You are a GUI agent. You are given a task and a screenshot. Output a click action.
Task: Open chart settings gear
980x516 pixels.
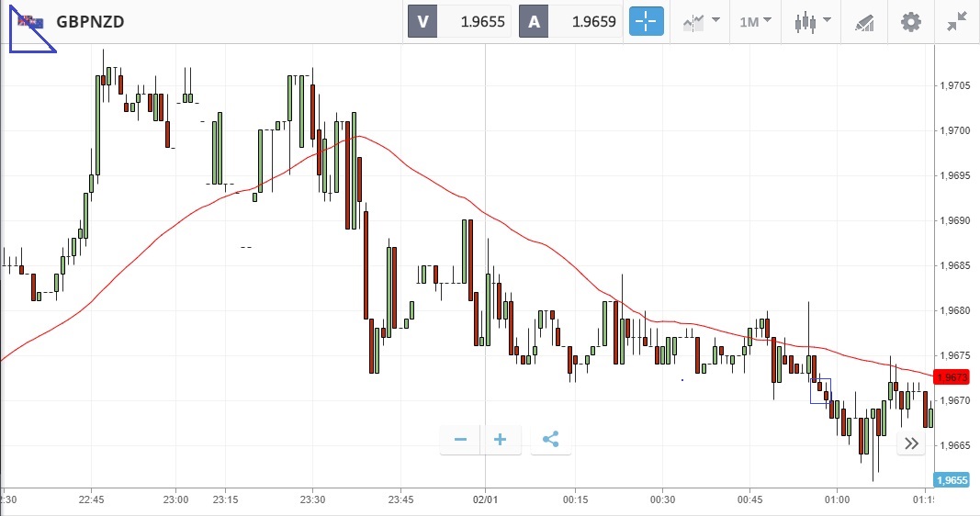tap(910, 21)
